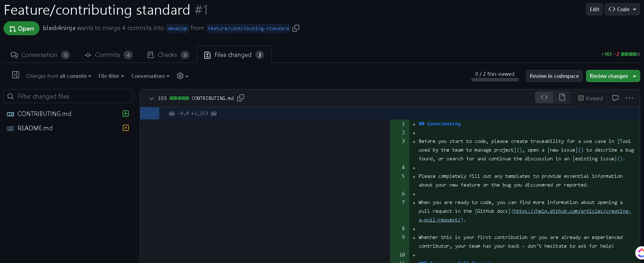Open the File filter dropdown
644x263 pixels.
pos(111,76)
